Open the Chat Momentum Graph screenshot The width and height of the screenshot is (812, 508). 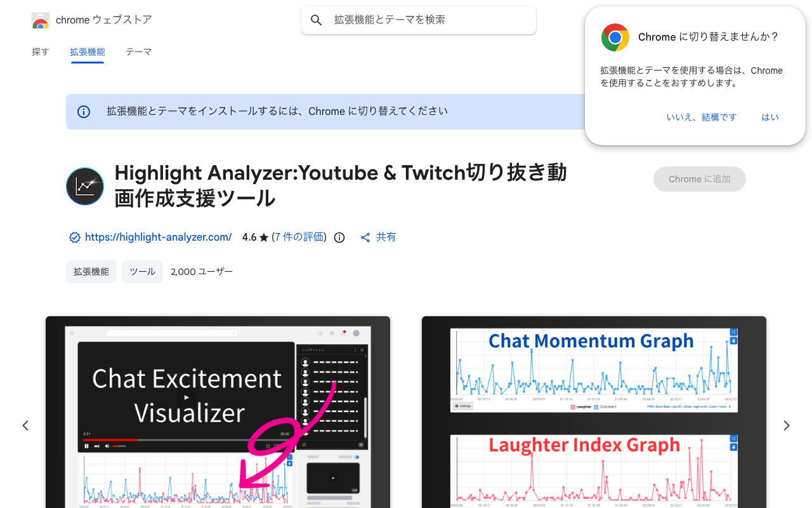(594, 412)
